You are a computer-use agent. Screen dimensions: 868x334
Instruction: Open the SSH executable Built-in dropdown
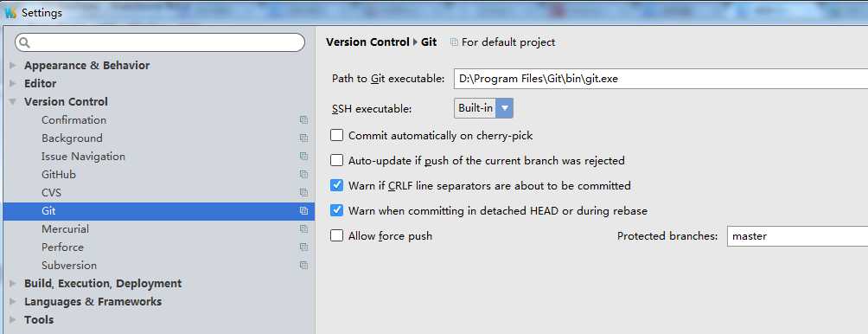click(483, 108)
